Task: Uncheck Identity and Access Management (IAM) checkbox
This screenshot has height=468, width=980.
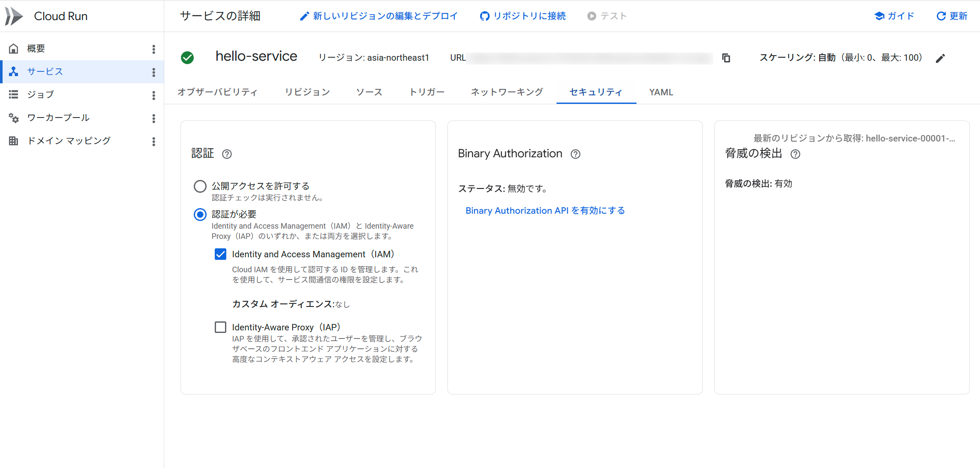Action: click(220, 254)
